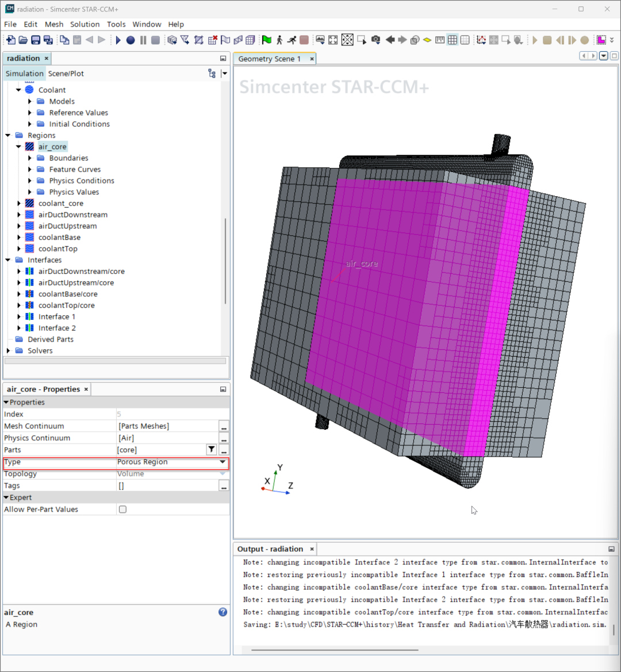621x672 pixels.
Task: Click the New Simulation toolbar icon
Action: (11, 40)
